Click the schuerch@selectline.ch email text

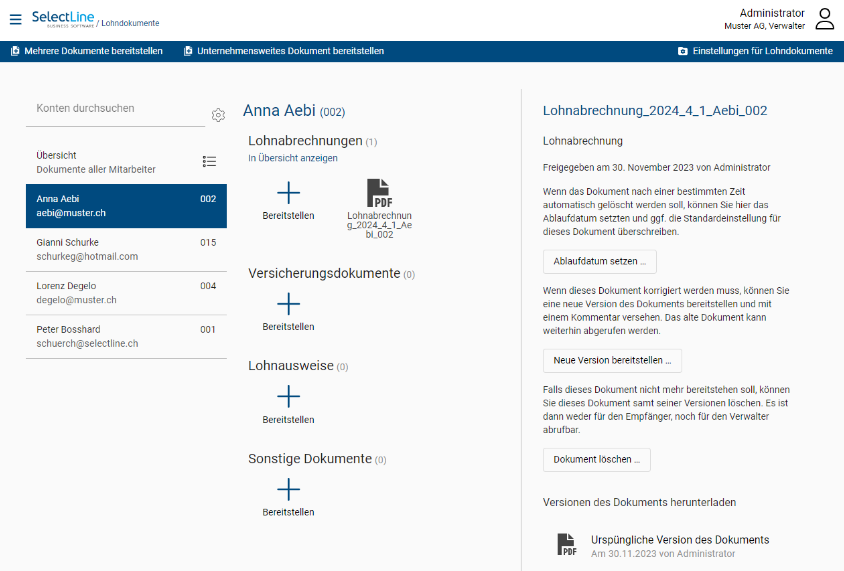(87, 344)
